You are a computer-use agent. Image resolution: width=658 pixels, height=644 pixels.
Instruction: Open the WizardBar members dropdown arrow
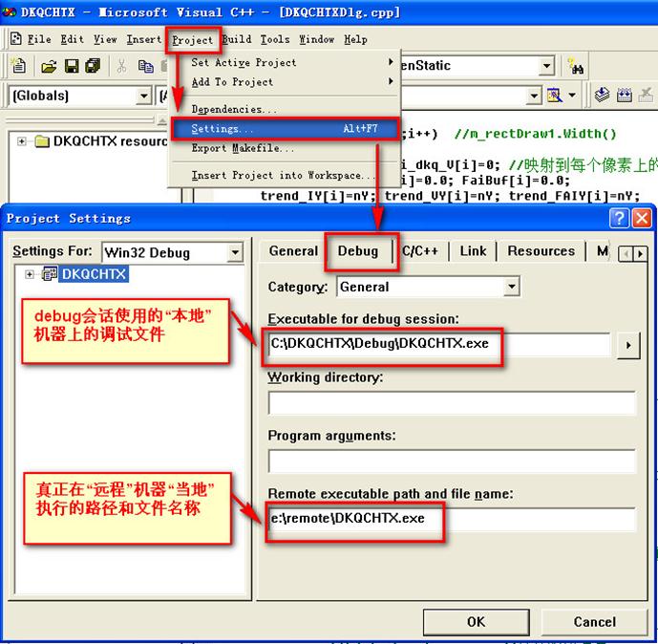pyautogui.click(x=534, y=96)
